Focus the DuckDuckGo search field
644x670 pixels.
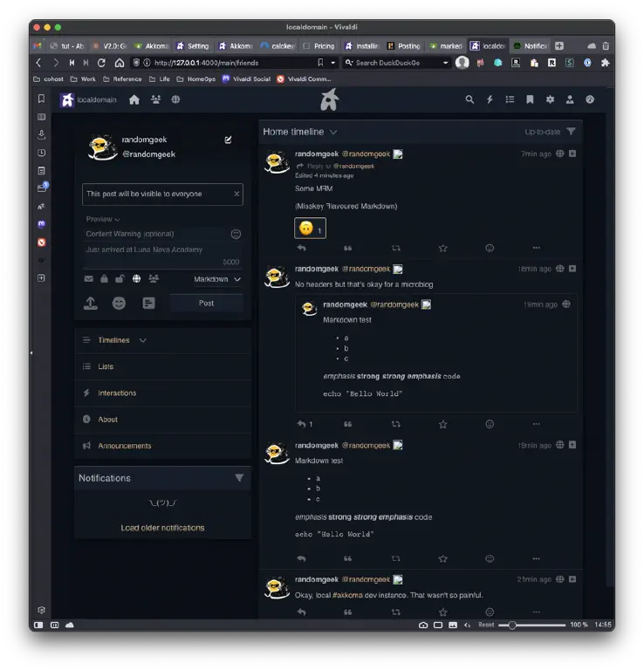394,63
